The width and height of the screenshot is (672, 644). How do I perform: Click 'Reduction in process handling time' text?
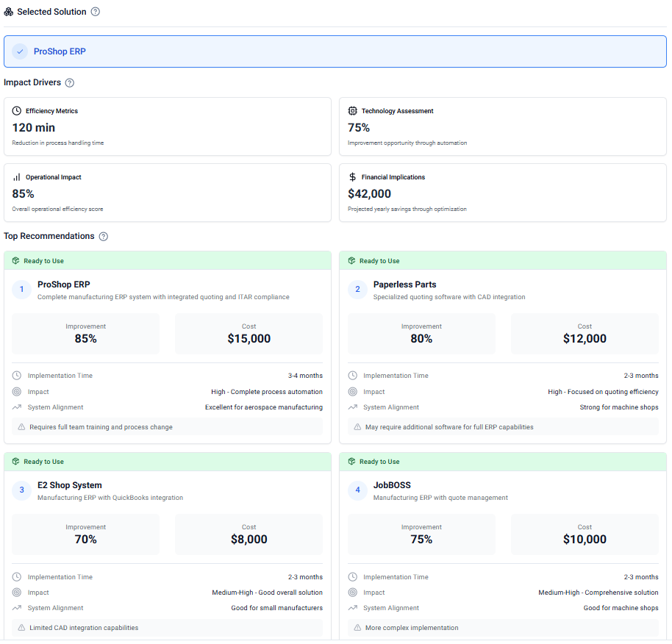click(x=58, y=143)
